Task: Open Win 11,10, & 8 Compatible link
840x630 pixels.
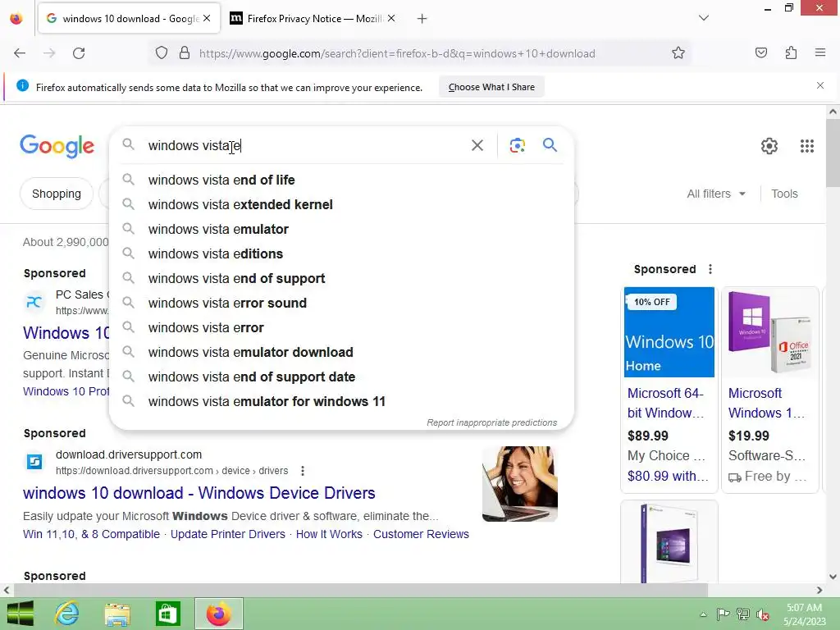Action: pyautogui.click(x=91, y=534)
